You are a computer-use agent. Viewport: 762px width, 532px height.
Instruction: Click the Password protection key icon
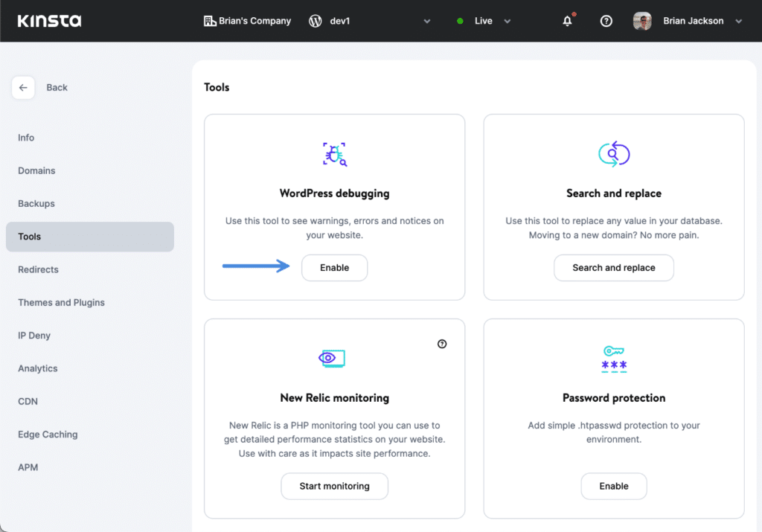tap(614, 359)
